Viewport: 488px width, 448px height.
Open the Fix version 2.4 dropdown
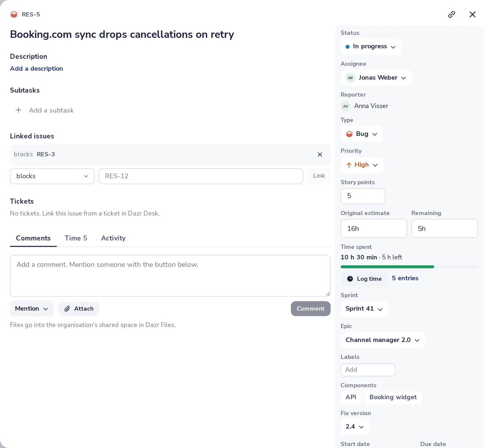point(355,427)
